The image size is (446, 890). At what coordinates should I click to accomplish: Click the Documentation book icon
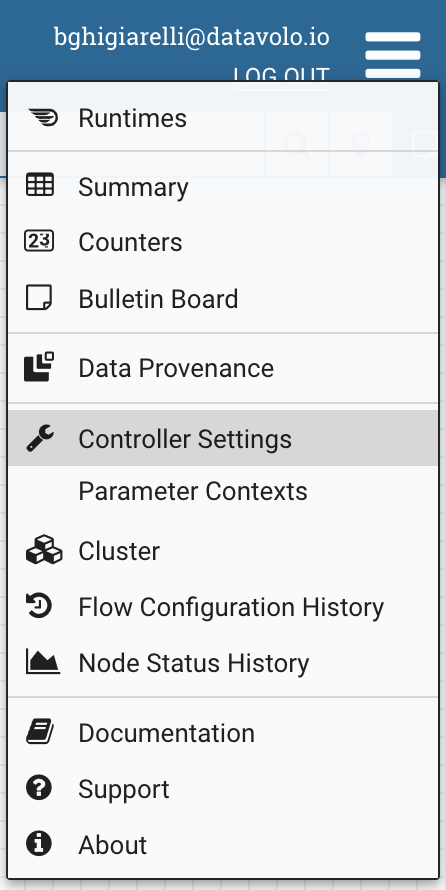pyautogui.click(x=40, y=732)
